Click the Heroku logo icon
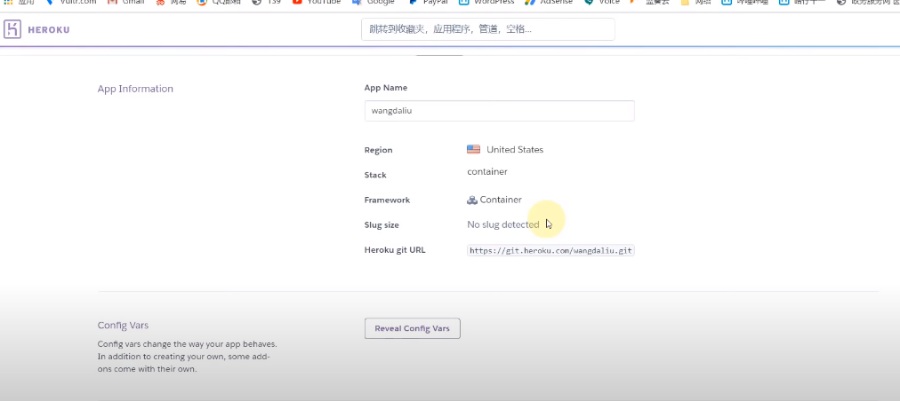The image size is (900, 401). [x=12, y=29]
